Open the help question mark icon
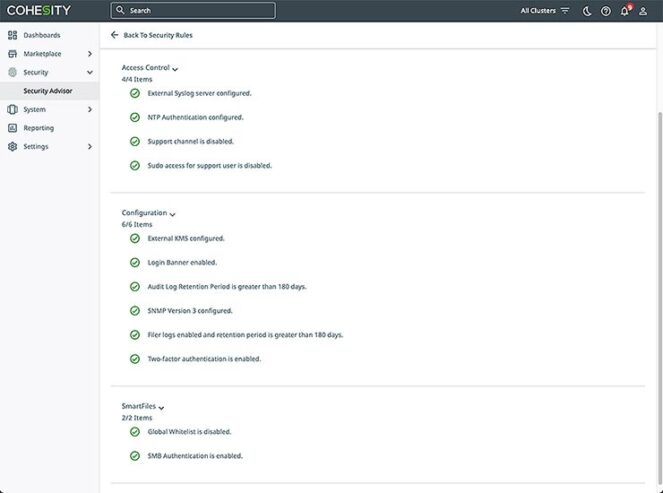Image resolution: width=663 pixels, height=493 pixels. (x=606, y=11)
